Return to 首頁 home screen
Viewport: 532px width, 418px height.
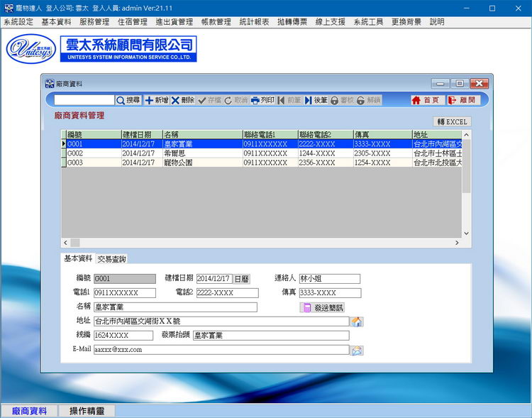(x=426, y=101)
